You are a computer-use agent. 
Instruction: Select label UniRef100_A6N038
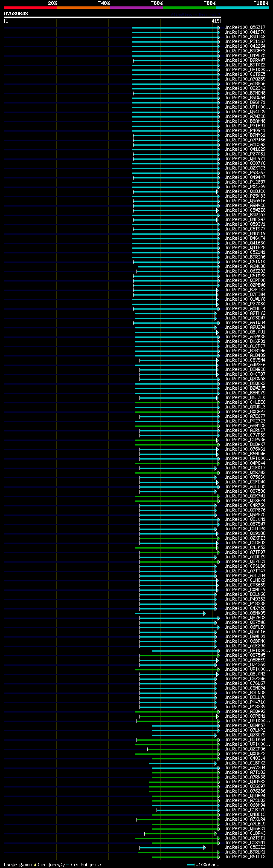click(245, 266)
